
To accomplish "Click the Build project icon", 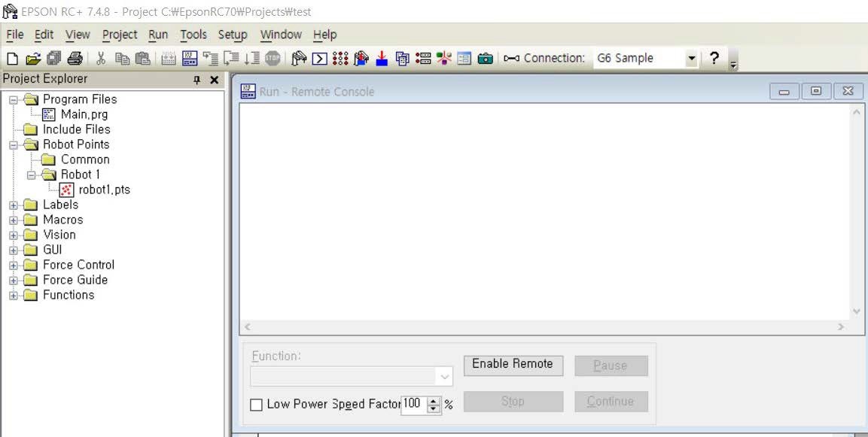I will point(169,58).
